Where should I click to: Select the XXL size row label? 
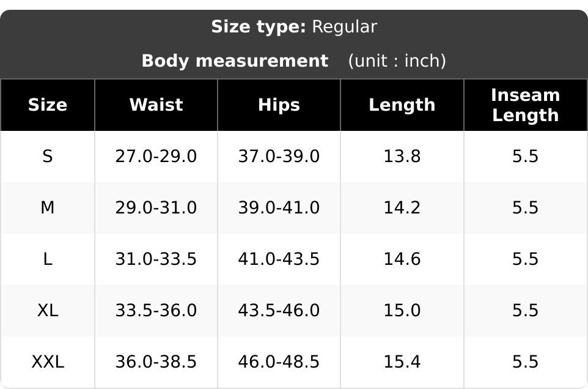pos(48,361)
